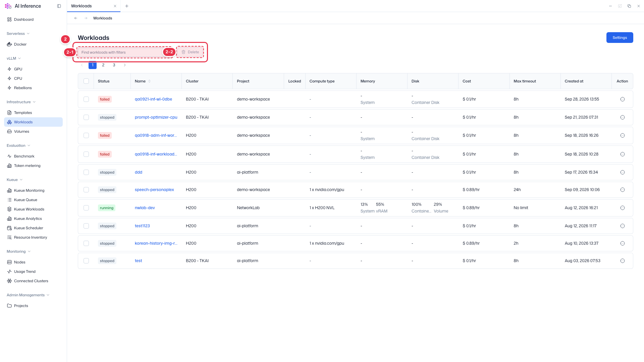644x362 pixels.
Task: Collapse the vLLM sidebar section
Action: (x=14, y=58)
